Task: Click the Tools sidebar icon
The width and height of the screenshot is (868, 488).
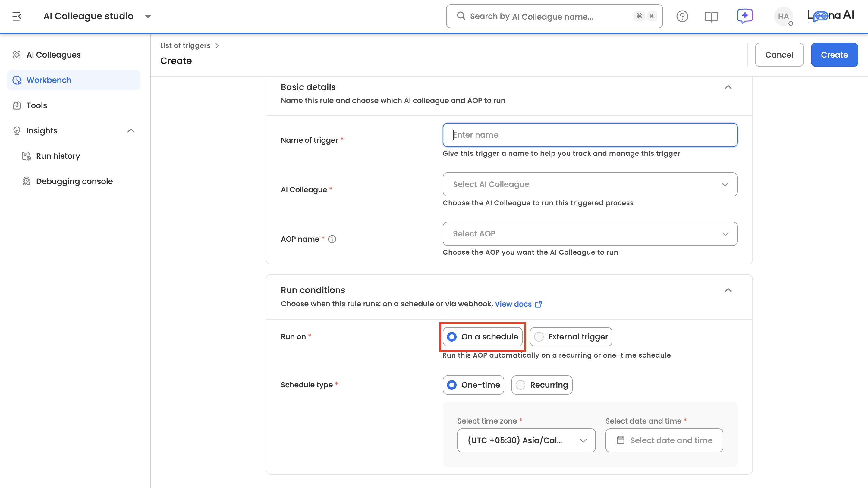Action: [17, 105]
